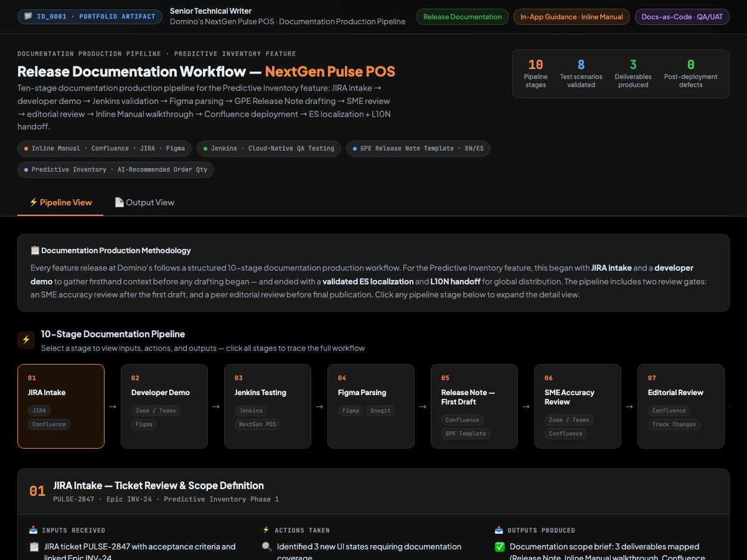Select the 06 SME Accuracy Review card
Viewport: 747px width, 560px height.
pyautogui.click(x=578, y=406)
